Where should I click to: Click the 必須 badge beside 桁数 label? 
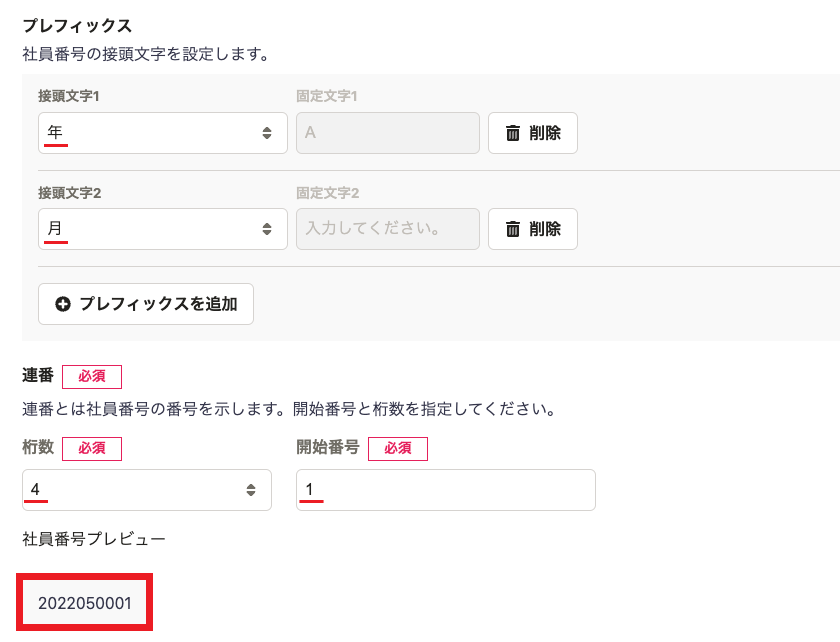point(92,449)
